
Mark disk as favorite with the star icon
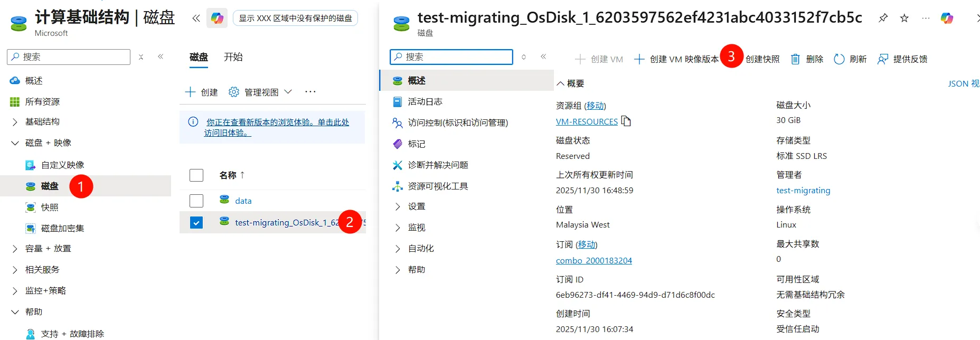click(904, 18)
